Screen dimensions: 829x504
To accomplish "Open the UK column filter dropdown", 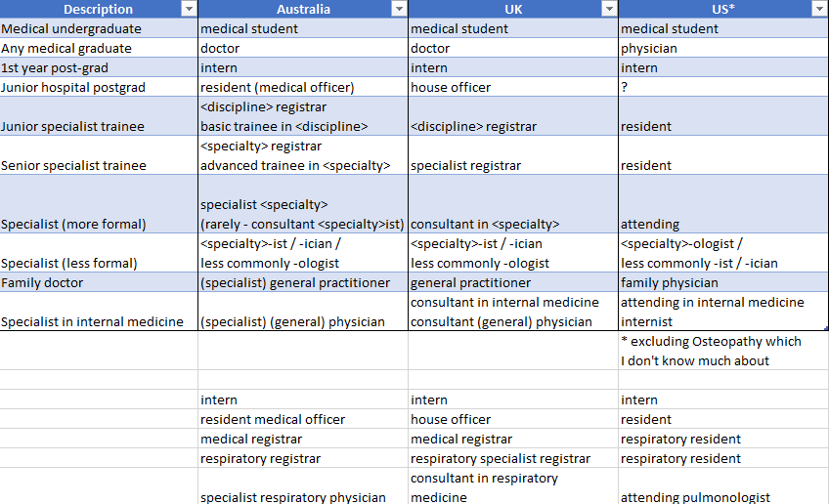I will (610, 9).
